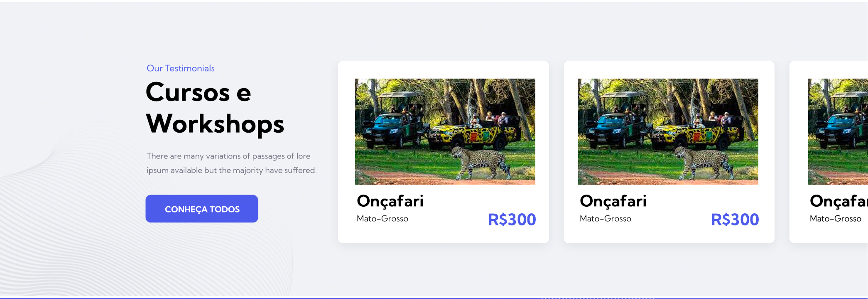Click the R$300 price on first card
Image resolution: width=868 pixels, height=299 pixels.
click(512, 220)
